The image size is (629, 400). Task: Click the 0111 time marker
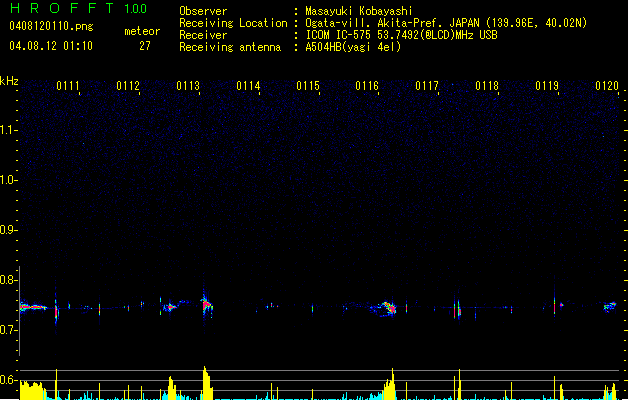click(68, 86)
